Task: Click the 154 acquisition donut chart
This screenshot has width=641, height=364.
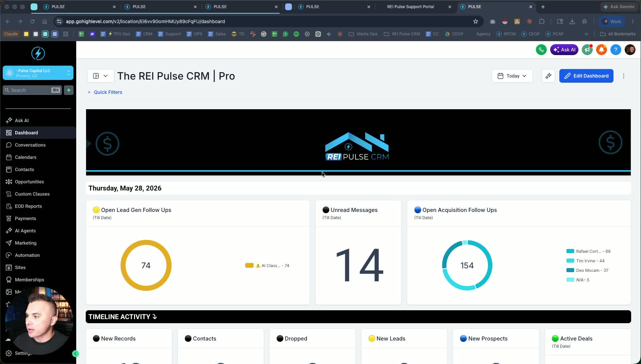Action: click(467, 265)
